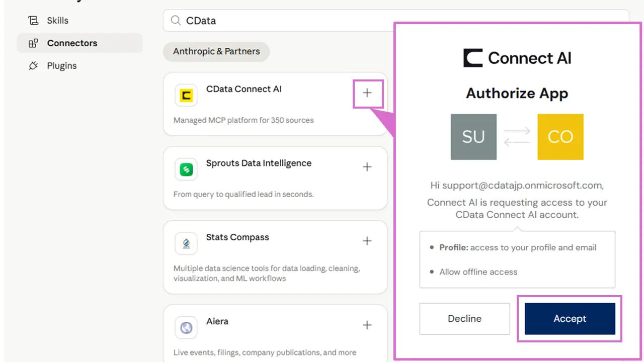Viewport: 644px width, 362px height.
Task: Click the gray SU account tile
Action: [x=473, y=137]
